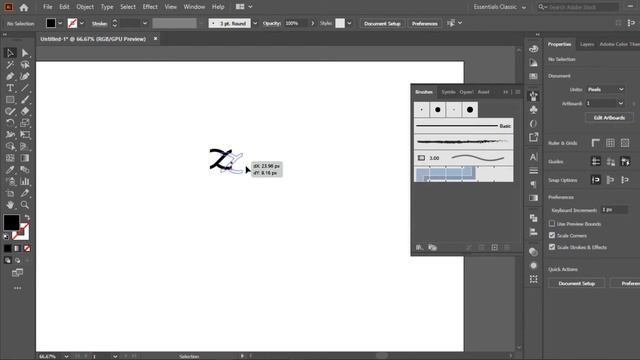Select the Hand tool

tap(10, 204)
